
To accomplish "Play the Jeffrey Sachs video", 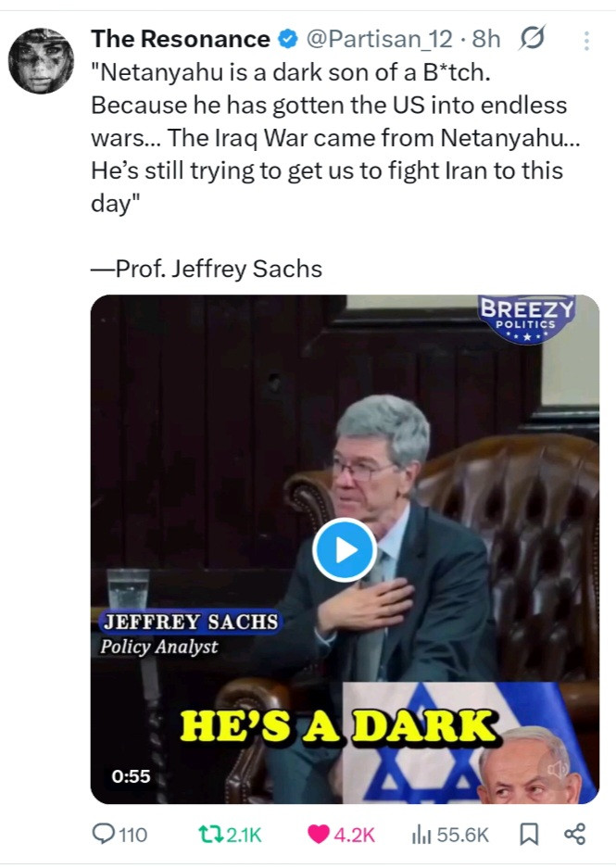I will pos(345,549).
